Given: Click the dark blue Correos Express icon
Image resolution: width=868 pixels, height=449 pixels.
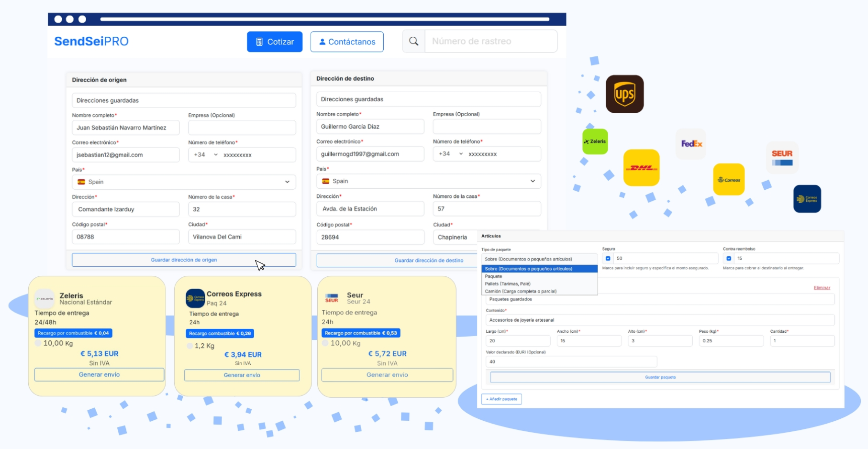Looking at the screenshot, I should [x=807, y=199].
